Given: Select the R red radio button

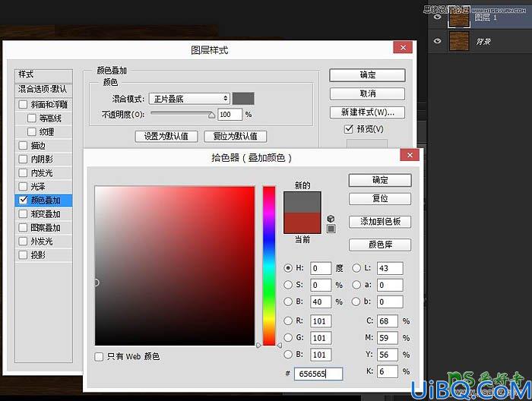Looking at the screenshot, I should coord(288,320).
